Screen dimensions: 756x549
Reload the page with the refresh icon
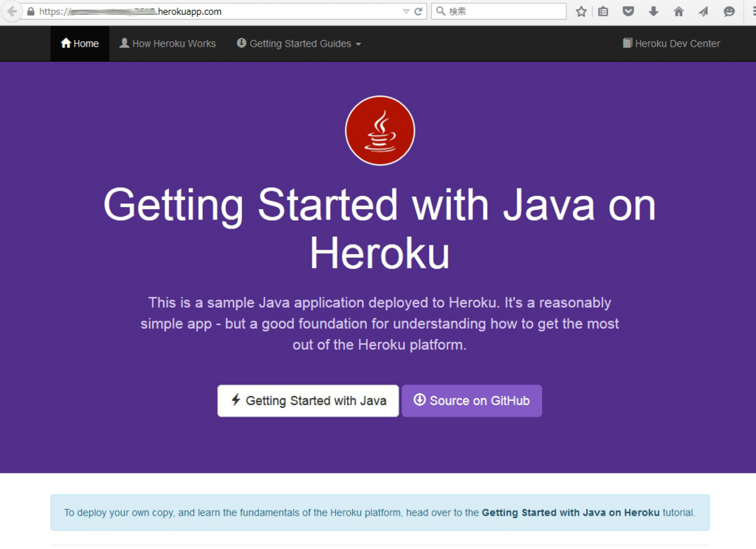tap(419, 12)
